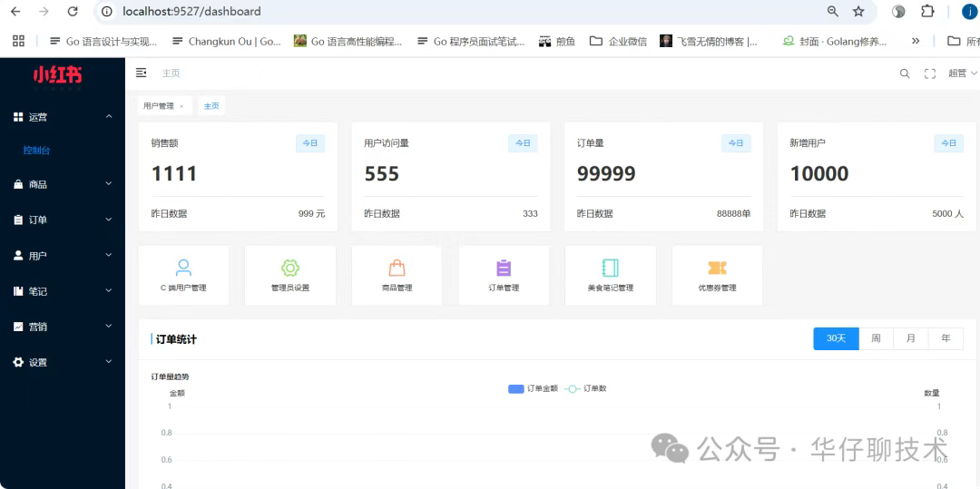
Task: Click the 订单管理 clipboard icon
Action: coord(504,268)
